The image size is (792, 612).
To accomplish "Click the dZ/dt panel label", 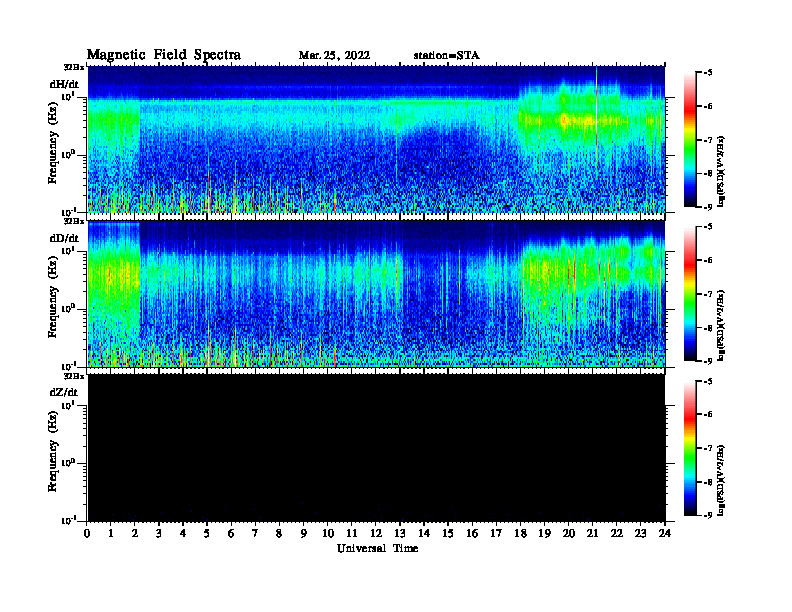I will click(x=64, y=392).
